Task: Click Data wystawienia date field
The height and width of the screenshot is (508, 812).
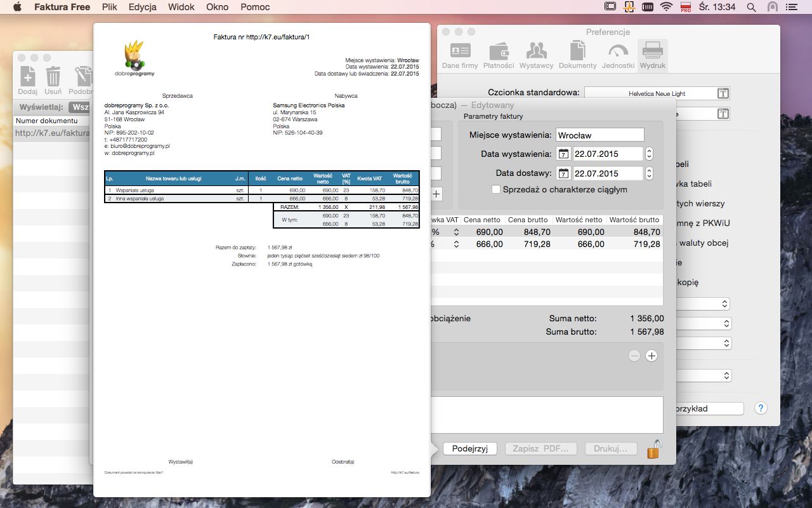Action: tap(608, 154)
